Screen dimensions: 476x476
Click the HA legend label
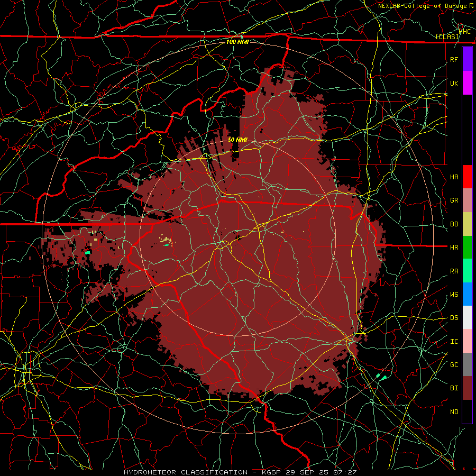point(454,177)
